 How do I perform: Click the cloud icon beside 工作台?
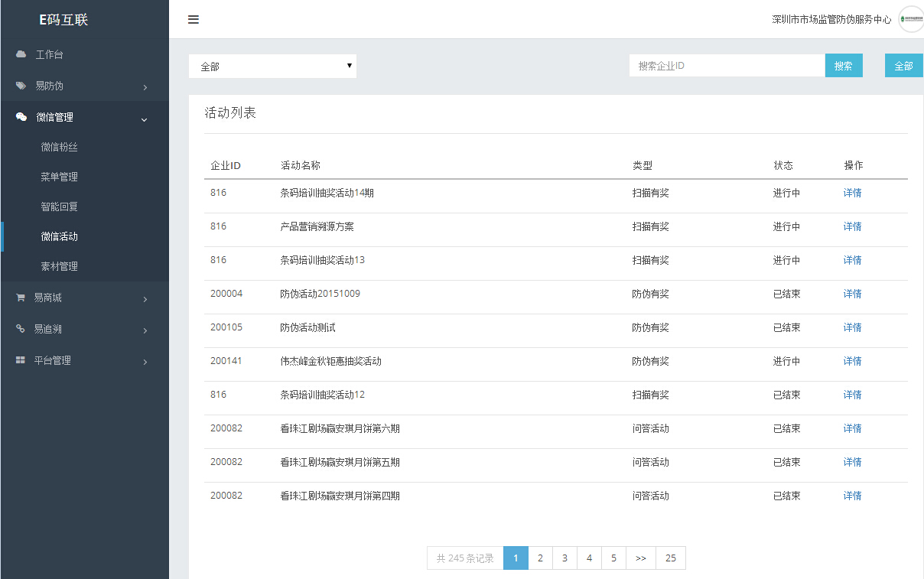[21, 54]
